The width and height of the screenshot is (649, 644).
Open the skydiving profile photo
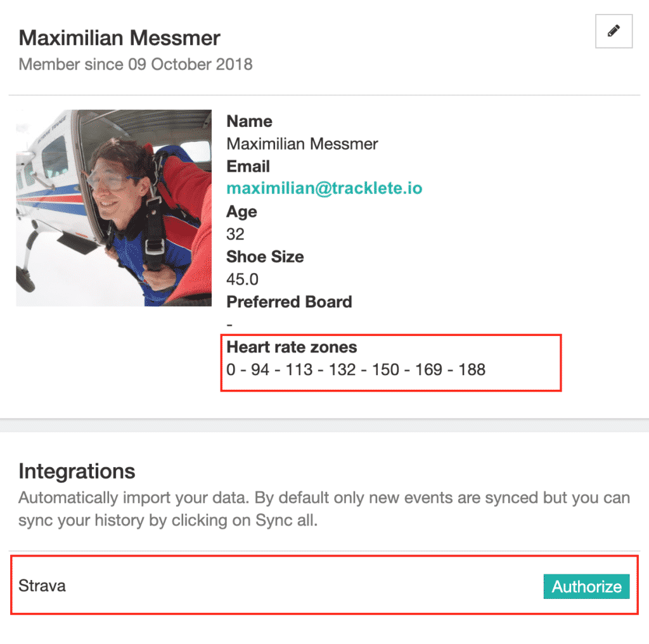114,208
